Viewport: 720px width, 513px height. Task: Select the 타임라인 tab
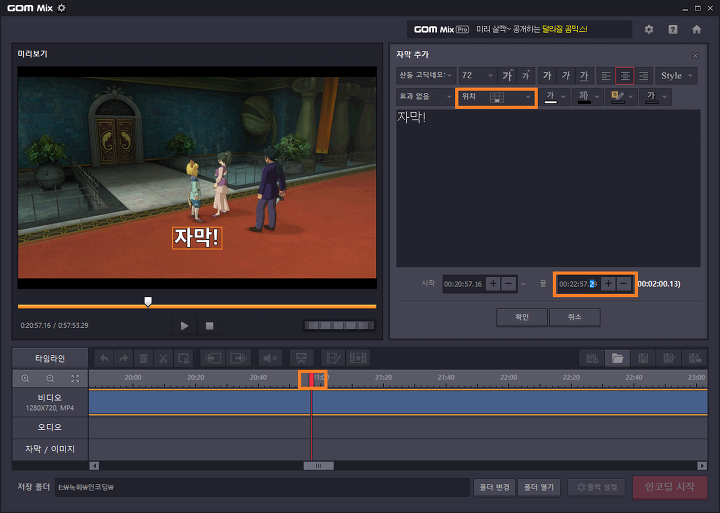pos(50,358)
